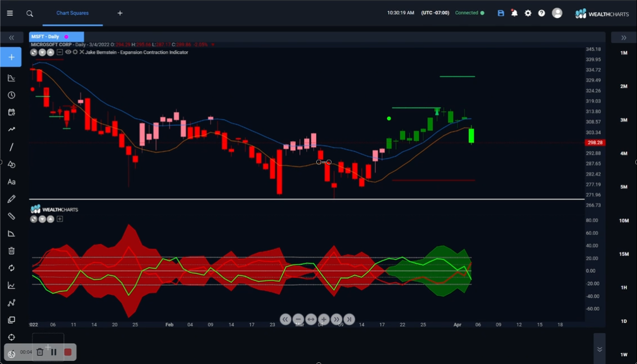
Task: Open the chart indicators tool icon
Action: 11,78
